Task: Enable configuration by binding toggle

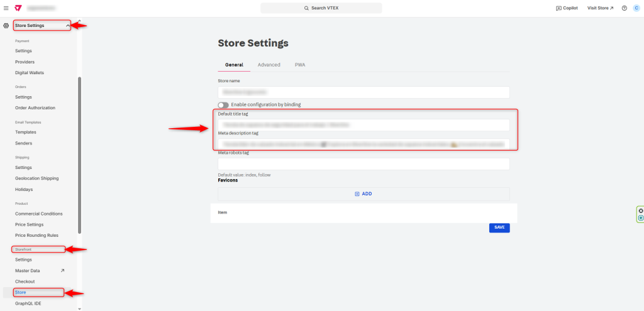Action: pos(223,105)
